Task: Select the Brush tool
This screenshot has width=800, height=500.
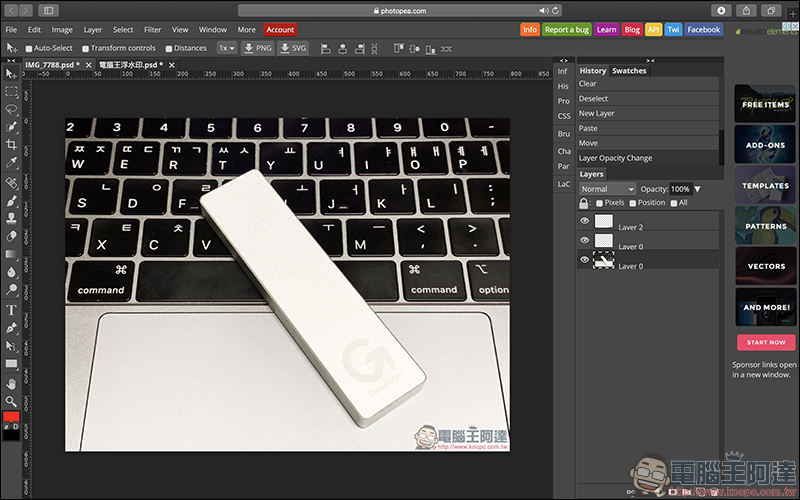Action: click(x=11, y=201)
